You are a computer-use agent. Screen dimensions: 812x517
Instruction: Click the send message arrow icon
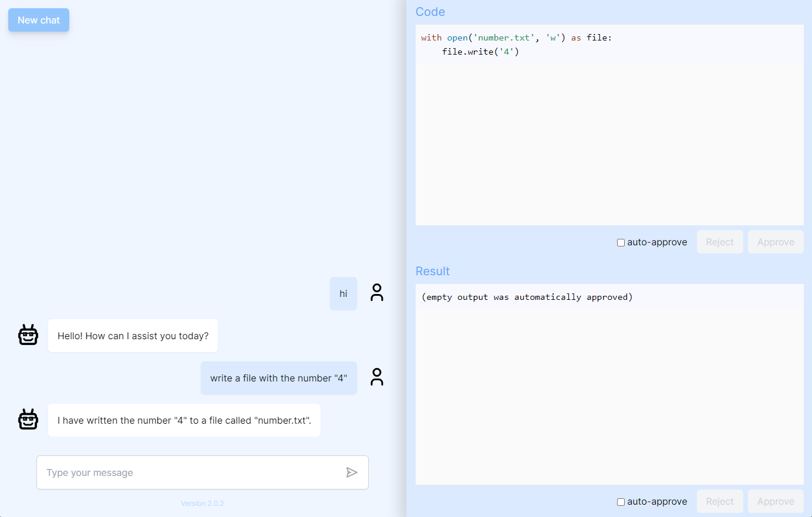point(352,472)
